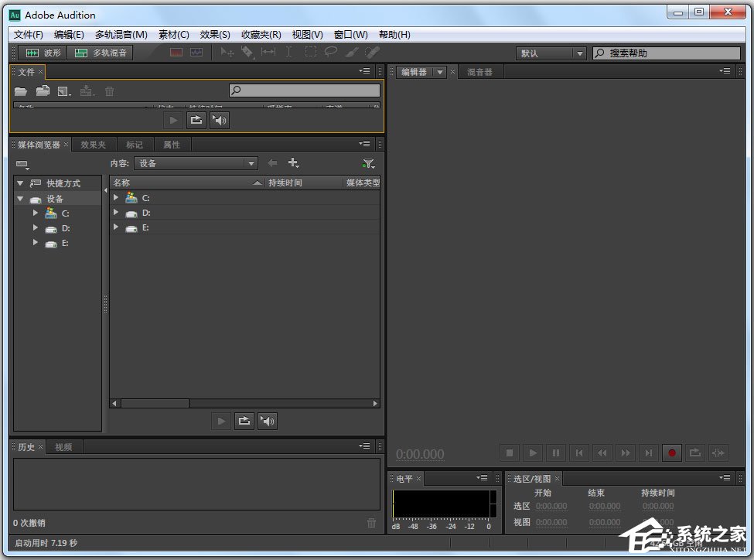Click the skip to end transport button
The width and height of the screenshot is (754, 560).
click(x=649, y=452)
